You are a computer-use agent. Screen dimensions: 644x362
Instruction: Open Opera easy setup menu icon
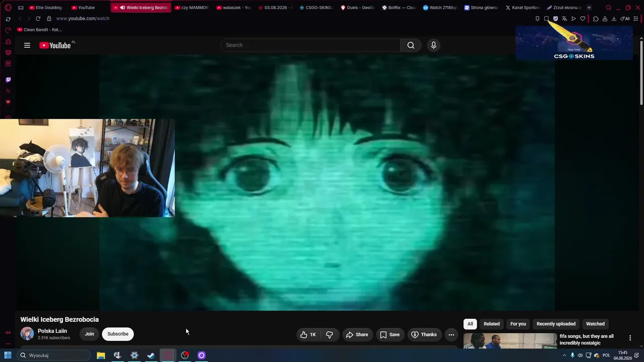636,19
